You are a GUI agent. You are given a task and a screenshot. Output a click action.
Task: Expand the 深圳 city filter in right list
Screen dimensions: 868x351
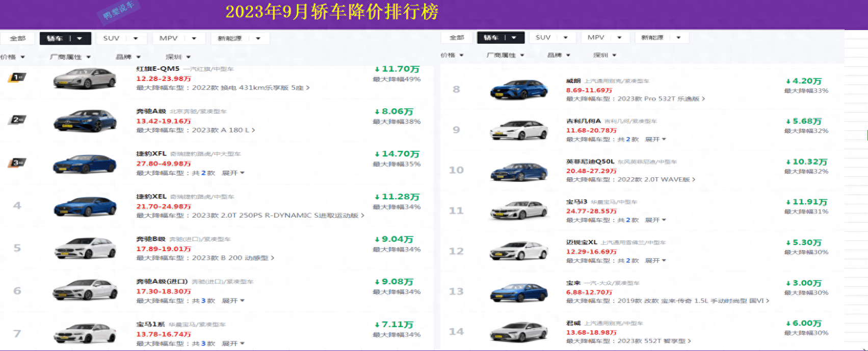605,55
